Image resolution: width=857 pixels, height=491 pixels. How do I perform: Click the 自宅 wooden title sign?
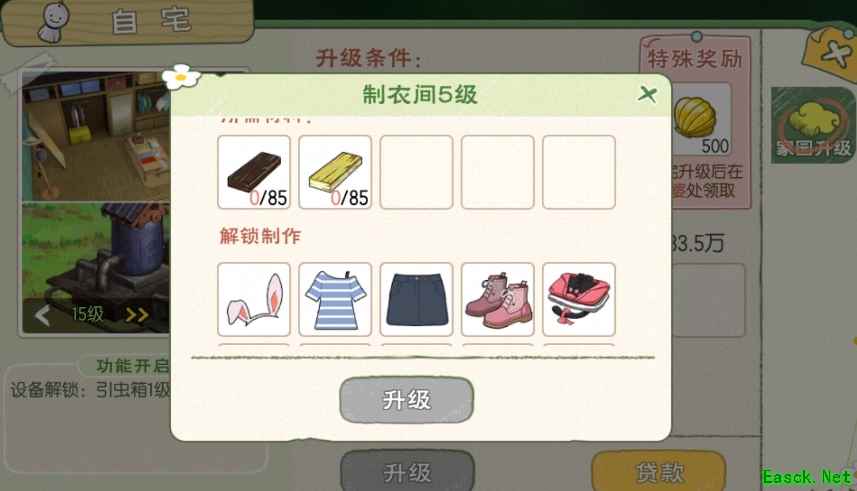[x=127, y=22]
